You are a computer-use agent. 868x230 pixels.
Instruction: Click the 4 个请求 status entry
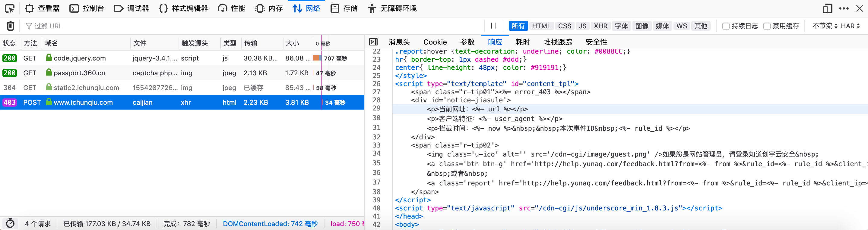(x=38, y=224)
